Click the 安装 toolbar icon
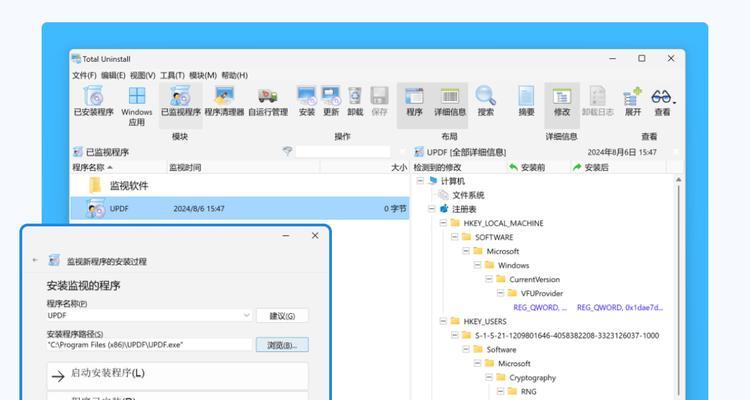Viewport: 750px width, 400px height. [307, 96]
